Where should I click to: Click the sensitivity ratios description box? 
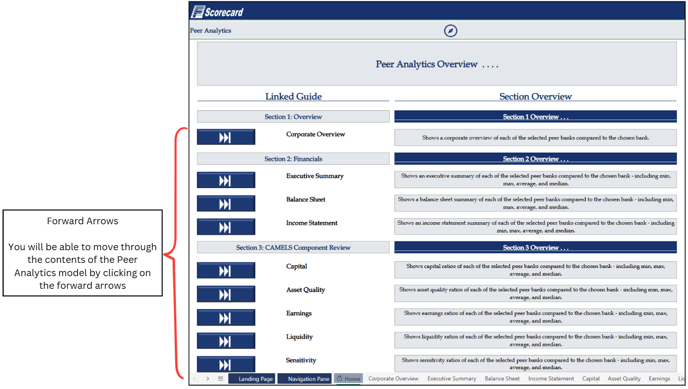(x=535, y=364)
